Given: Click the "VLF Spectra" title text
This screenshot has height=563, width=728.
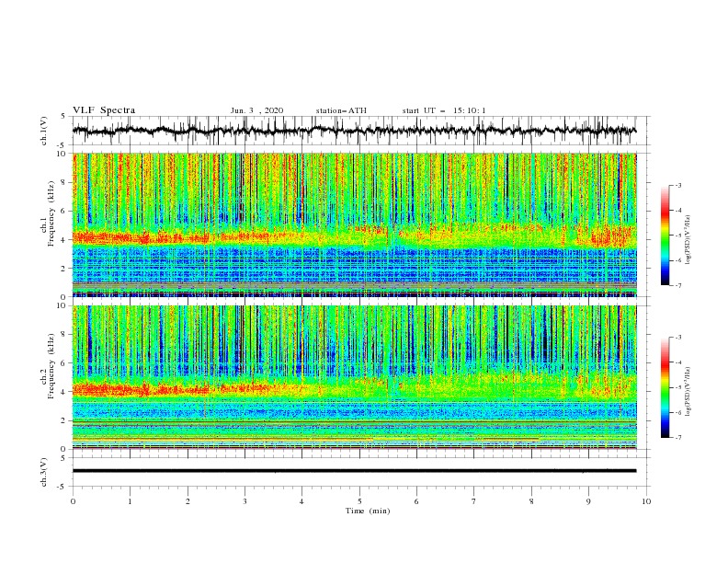Looking at the screenshot, I should (104, 110).
